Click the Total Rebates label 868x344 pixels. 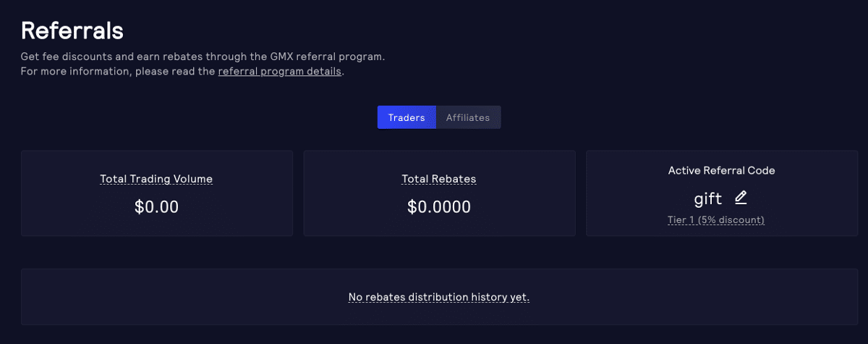[439, 179]
